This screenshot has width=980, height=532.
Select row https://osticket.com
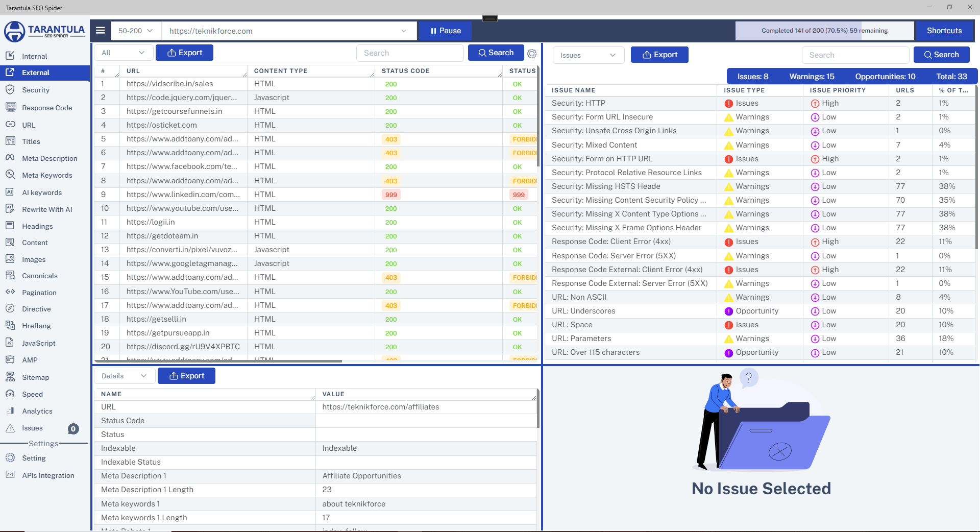point(315,125)
